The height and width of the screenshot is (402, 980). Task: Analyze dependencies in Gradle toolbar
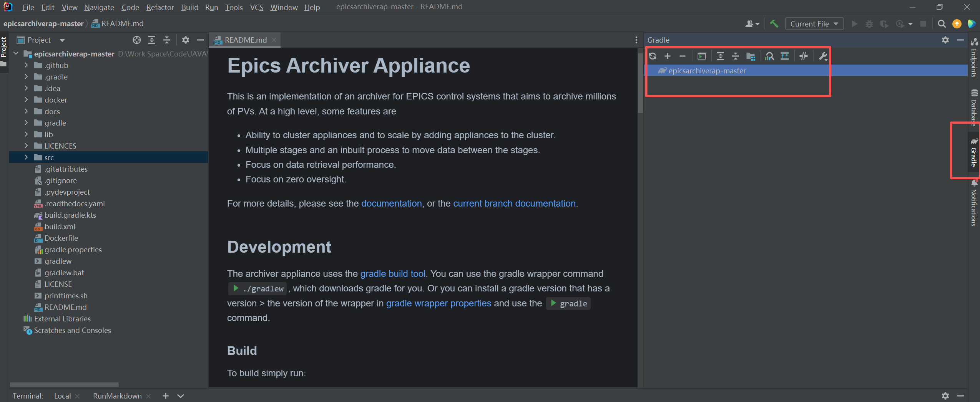(x=769, y=56)
